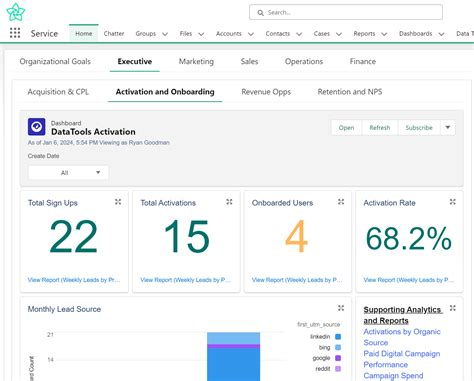This screenshot has width=474, height=381.
Task: Open the Reports tab dropdown chevron
Action: click(384, 34)
